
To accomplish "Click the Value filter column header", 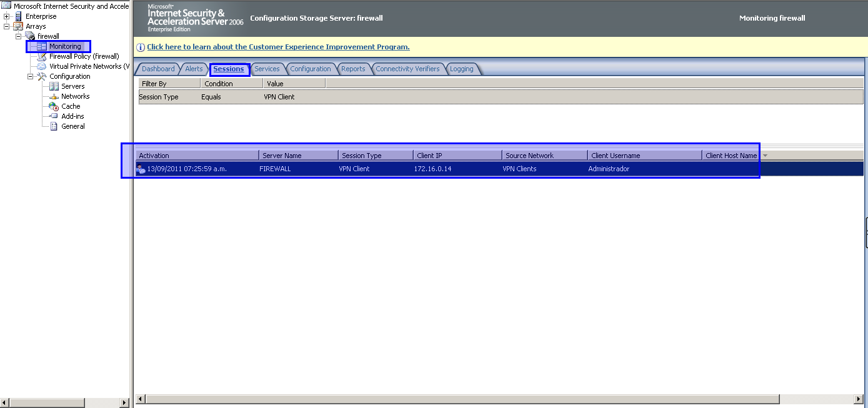I will coord(294,84).
